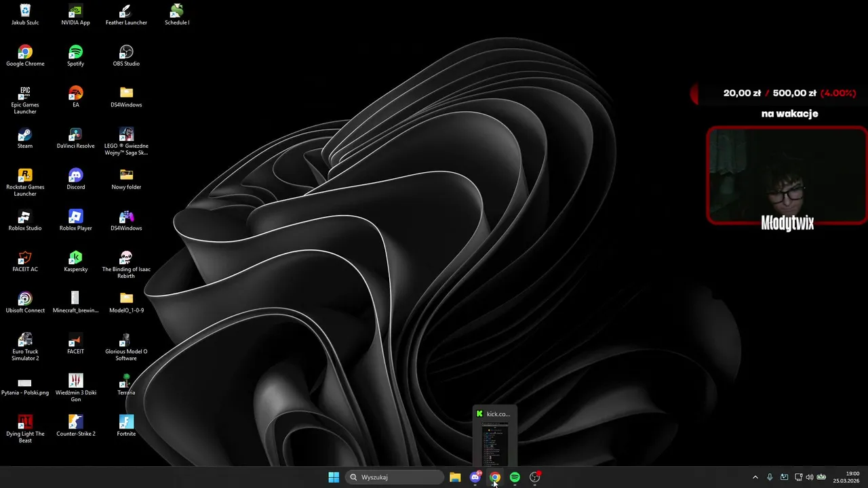Open Discord from the taskbar
868x488 pixels.
tap(475, 477)
